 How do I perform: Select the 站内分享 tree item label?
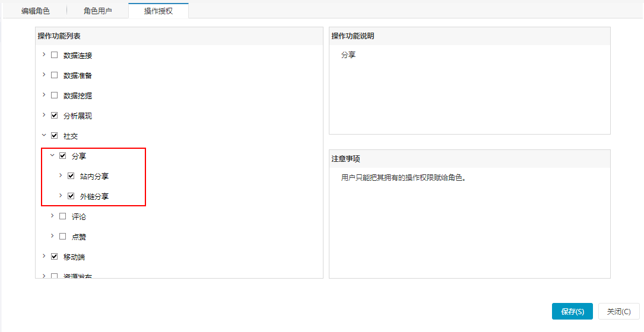[94, 177]
